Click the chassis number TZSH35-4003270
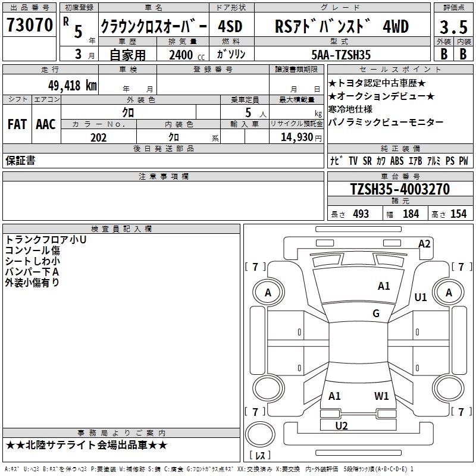This screenshot has height=476, width=476. coord(400,189)
